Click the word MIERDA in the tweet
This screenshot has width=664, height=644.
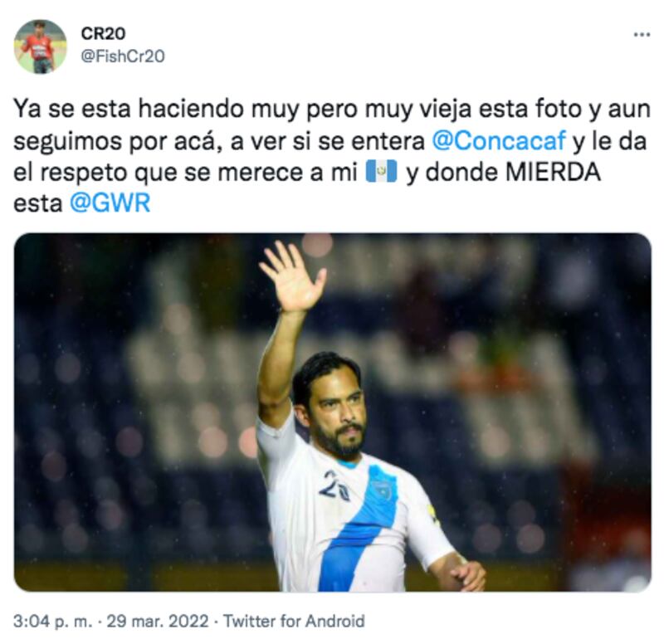tap(553, 172)
